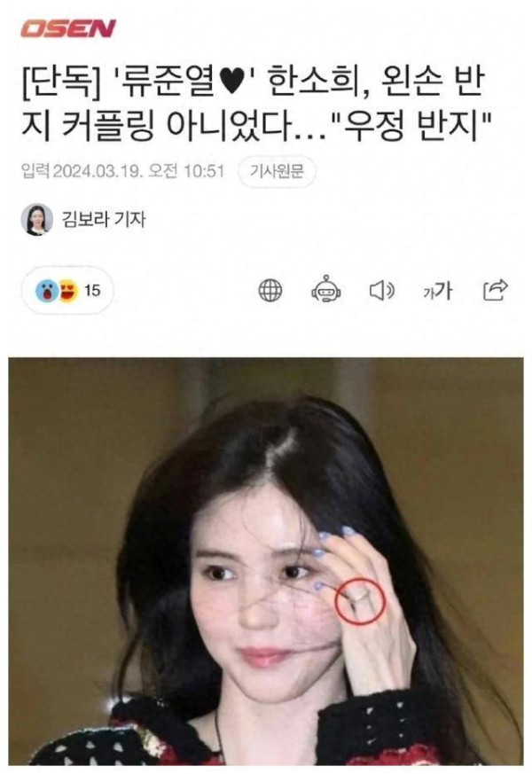This screenshot has width=532, height=774.
Task: Open the OSEN logo at top
Action: click(x=67, y=28)
